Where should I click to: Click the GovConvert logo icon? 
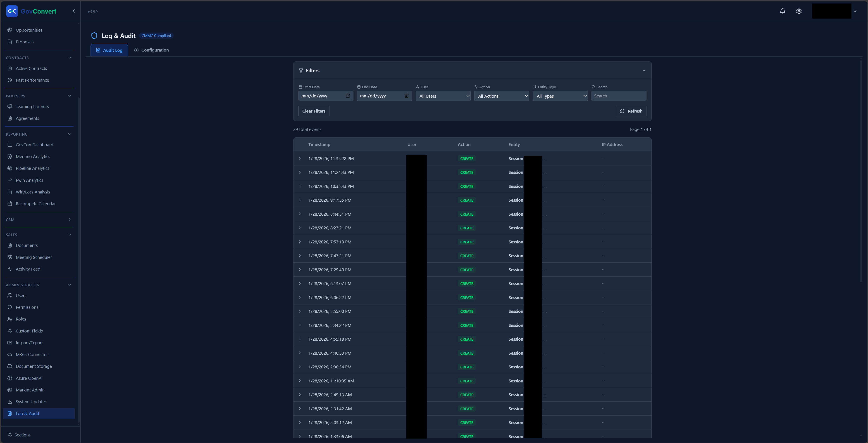click(x=12, y=11)
